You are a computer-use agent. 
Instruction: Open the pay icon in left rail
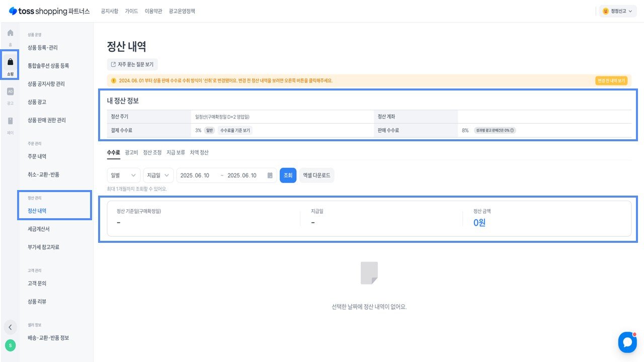(x=10, y=121)
